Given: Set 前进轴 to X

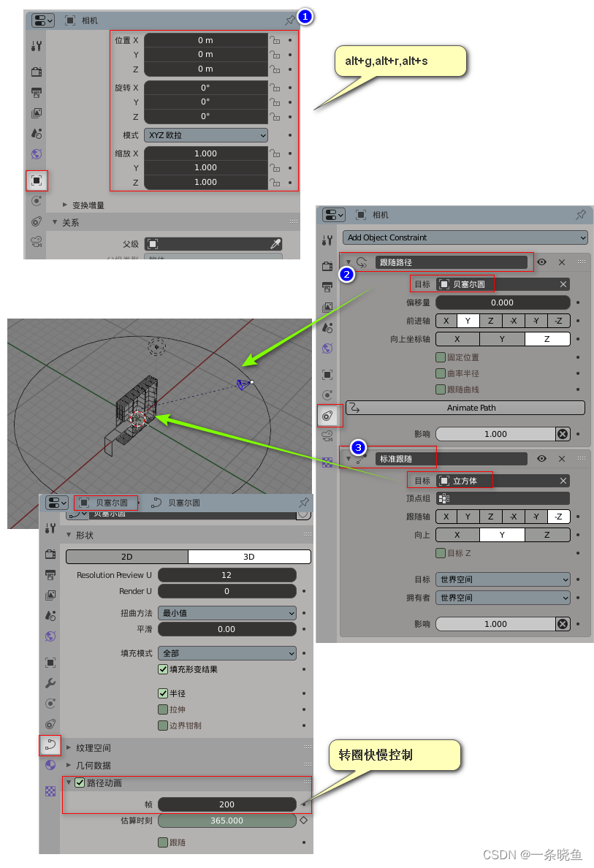Looking at the screenshot, I should pyautogui.click(x=446, y=321).
